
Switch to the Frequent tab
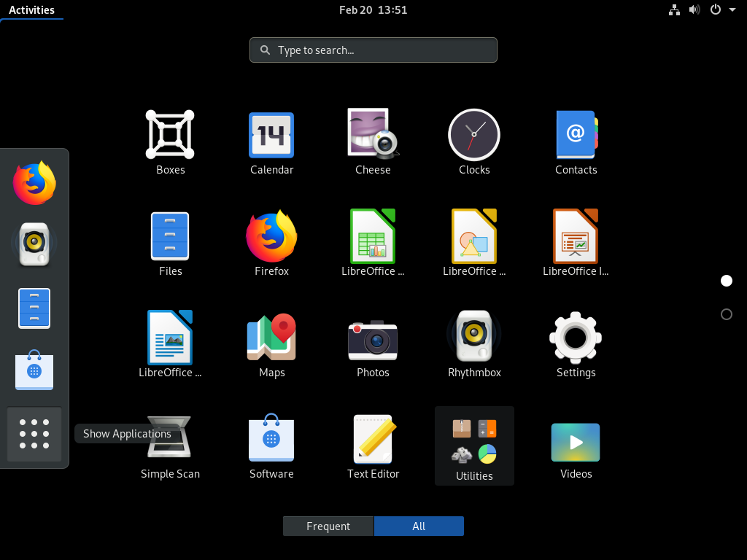[328, 526]
